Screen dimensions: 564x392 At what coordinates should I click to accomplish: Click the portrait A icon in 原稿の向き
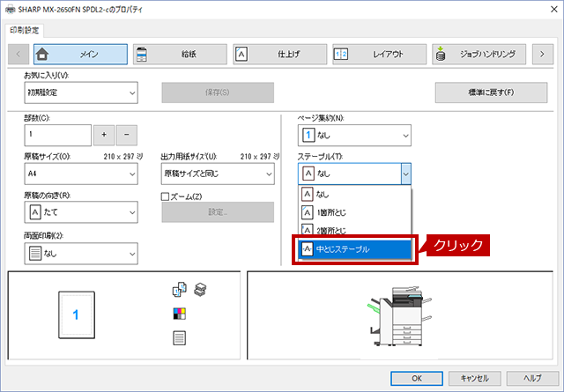(35, 212)
